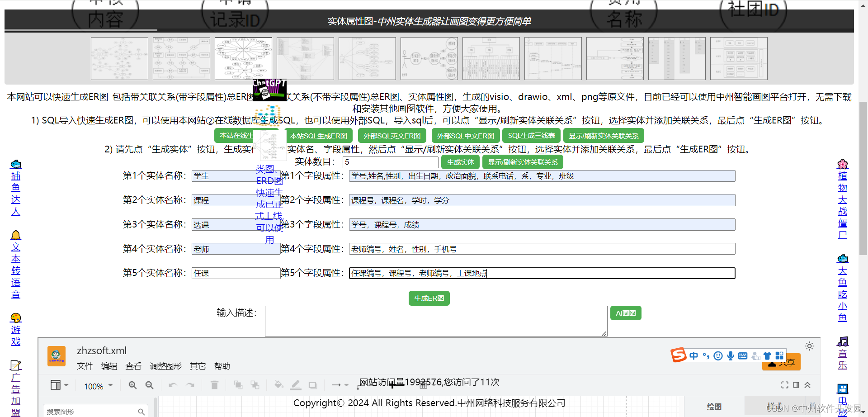868x417 pixels.
Task: Click the zoom out magnifier icon
Action: tap(149, 385)
